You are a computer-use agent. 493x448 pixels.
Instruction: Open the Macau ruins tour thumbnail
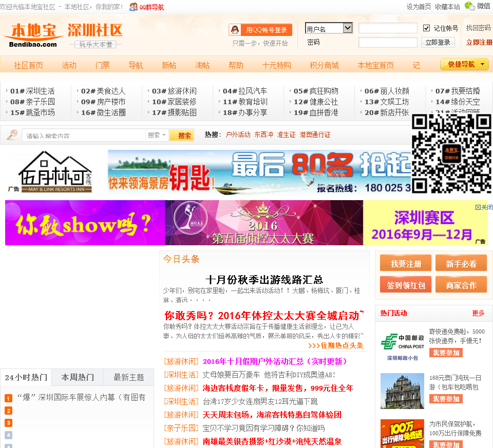pyautogui.click(x=403, y=391)
